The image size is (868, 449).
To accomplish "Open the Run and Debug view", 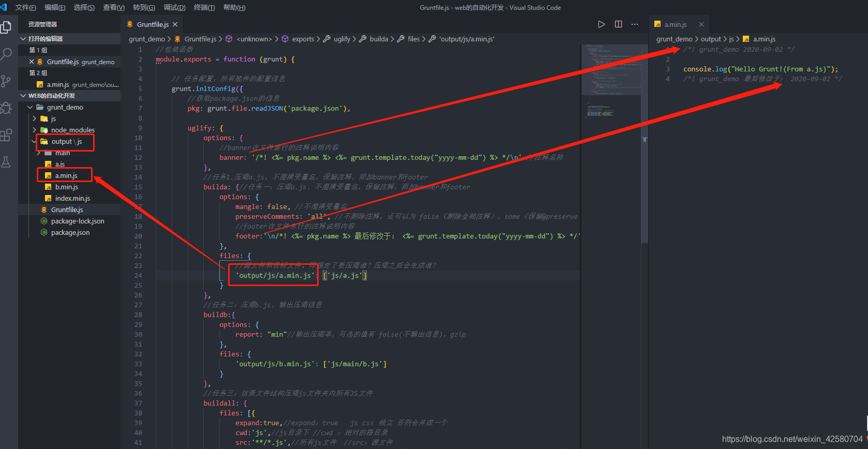I will (6, 108).
